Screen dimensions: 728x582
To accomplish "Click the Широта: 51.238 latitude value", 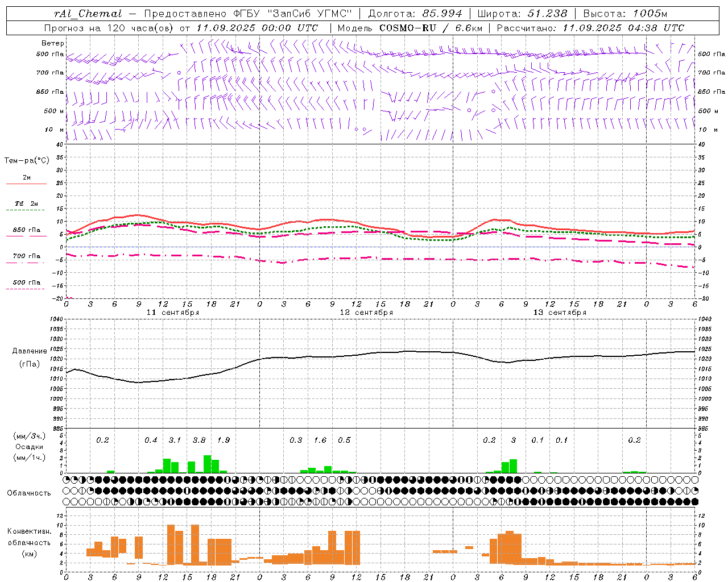I will (x=522, y=14).
